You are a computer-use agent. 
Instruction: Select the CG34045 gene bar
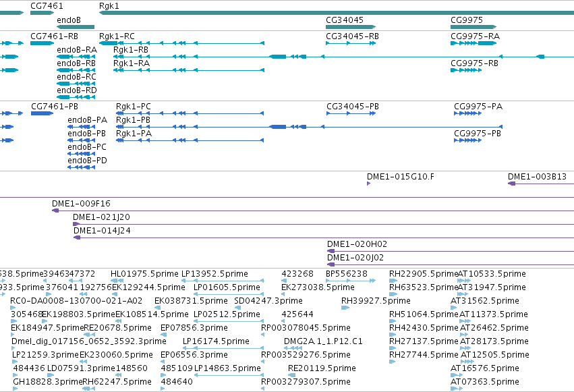pyautogui.click(x=351, y=27)
